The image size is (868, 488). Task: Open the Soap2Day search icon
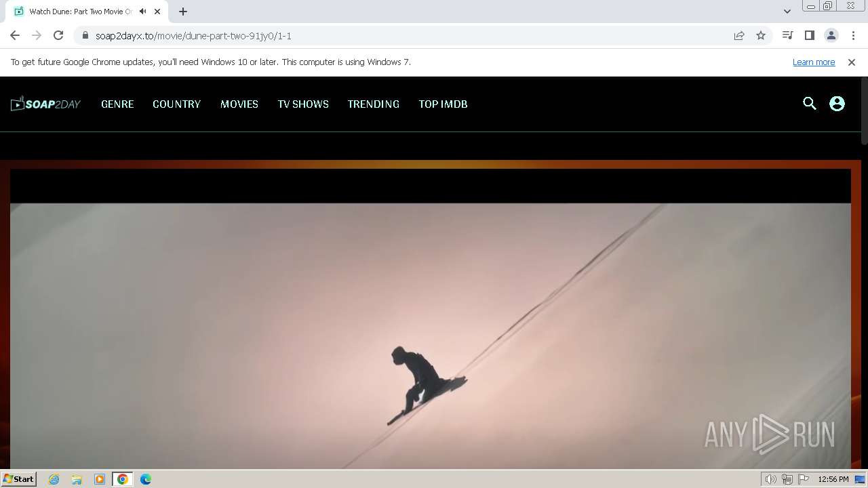point(809,104)
